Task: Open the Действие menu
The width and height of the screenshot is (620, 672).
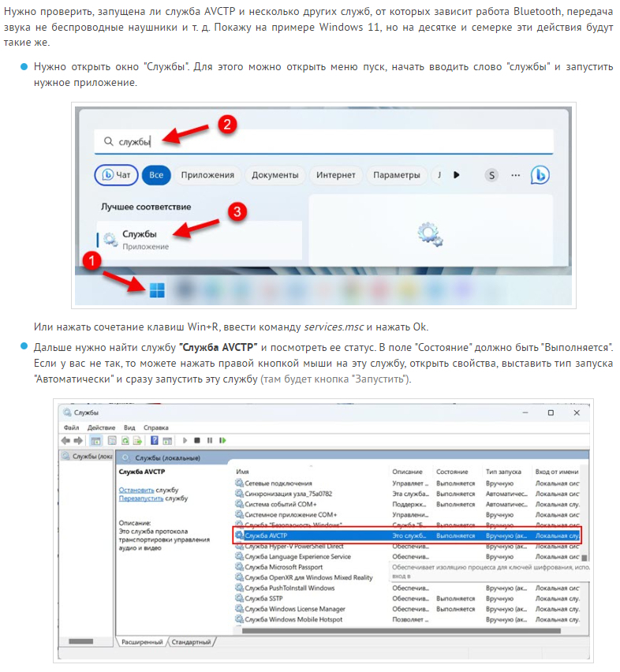Action: click(101, 427)
